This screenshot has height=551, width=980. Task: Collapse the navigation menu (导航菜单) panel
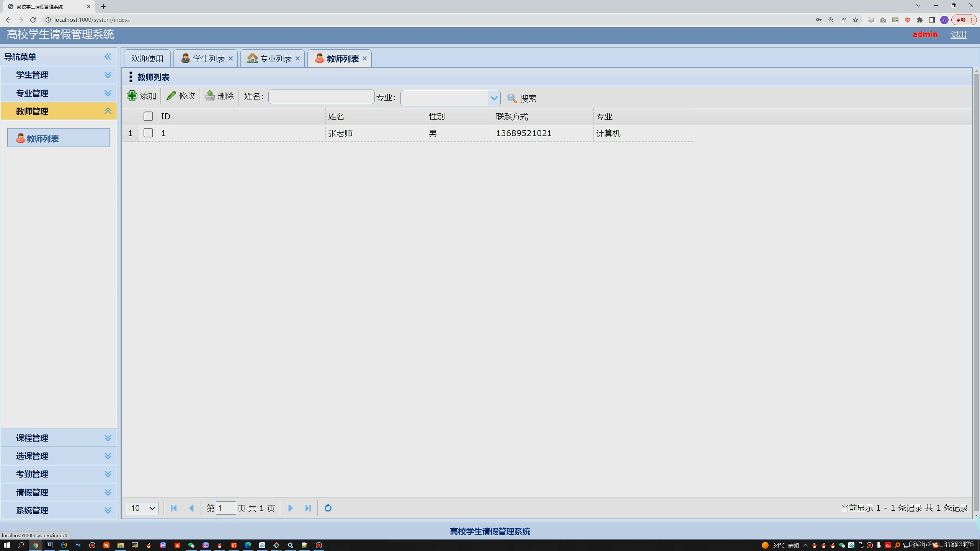pyautogui.click(x=108, y=57)
